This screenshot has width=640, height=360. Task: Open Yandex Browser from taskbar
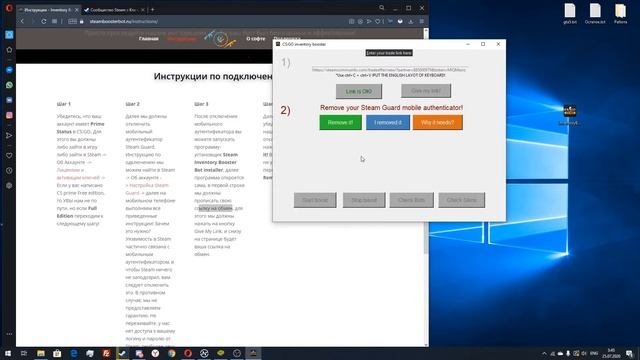tap(155, 353)
